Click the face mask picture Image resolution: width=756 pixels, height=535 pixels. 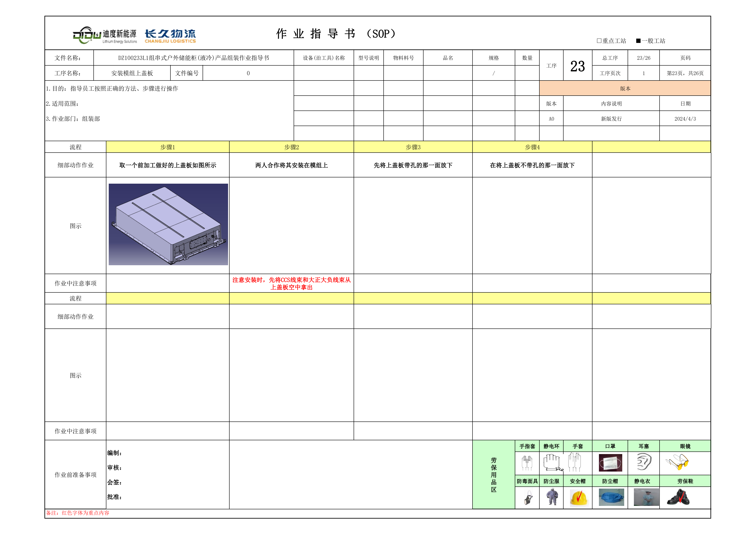[610, 462]
